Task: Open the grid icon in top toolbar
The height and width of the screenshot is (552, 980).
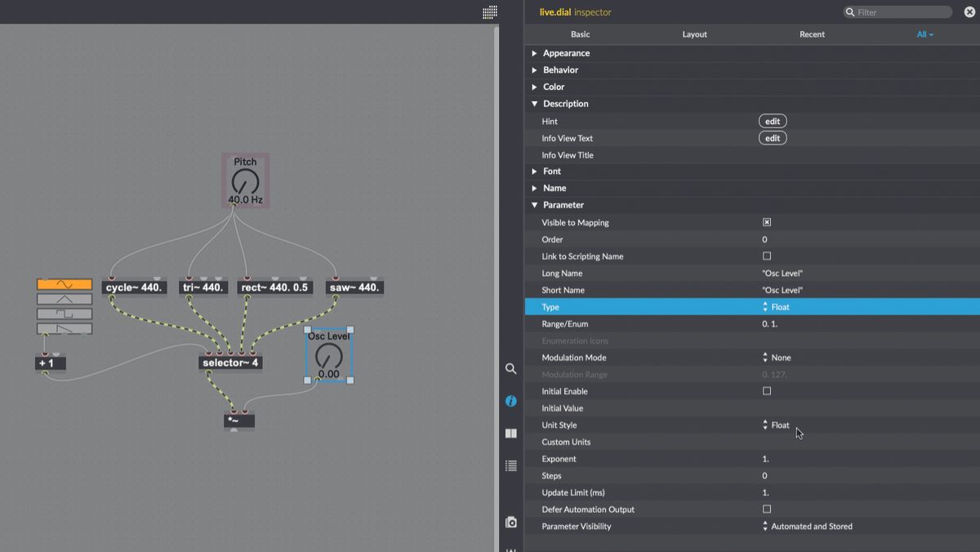Action: (x=490, y=11)
